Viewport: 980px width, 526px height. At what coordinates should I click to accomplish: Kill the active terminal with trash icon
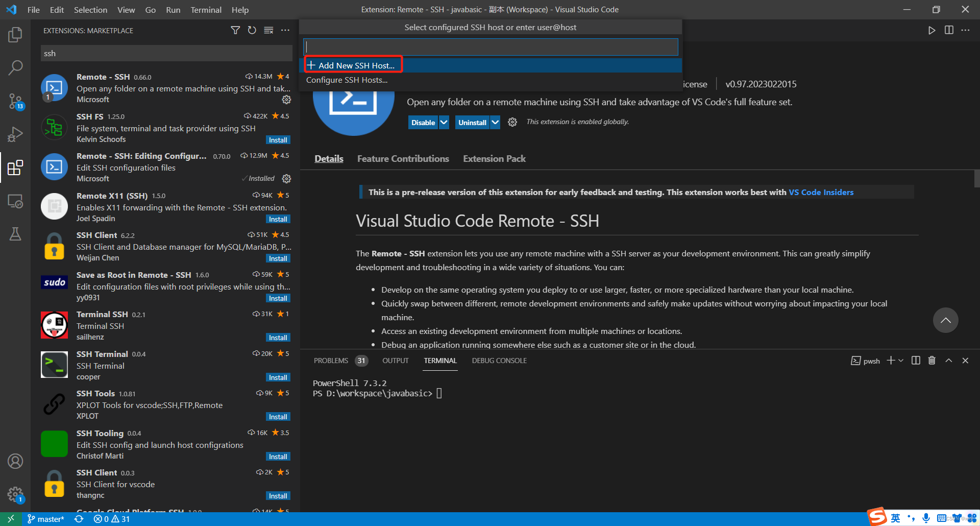(x=932, y=360)
